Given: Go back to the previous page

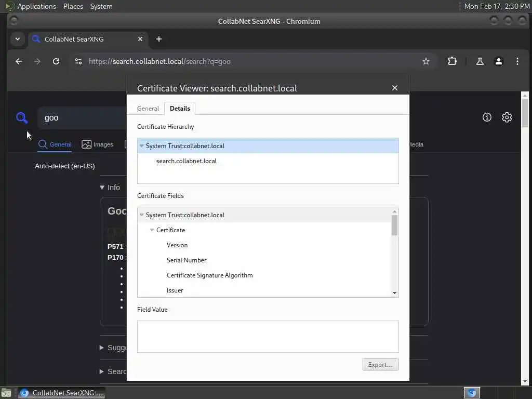Looking at the screenshot, I should 19,61.
